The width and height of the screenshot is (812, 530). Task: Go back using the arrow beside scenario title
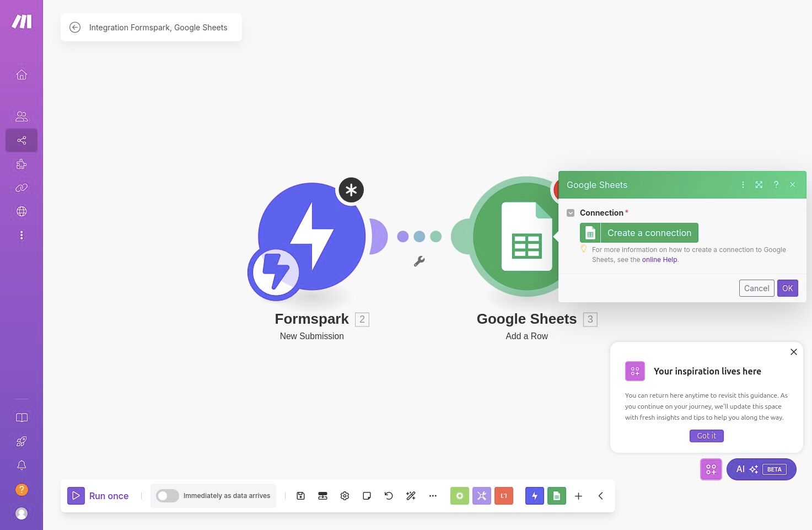pyautogui.click(x=75, y=27)
